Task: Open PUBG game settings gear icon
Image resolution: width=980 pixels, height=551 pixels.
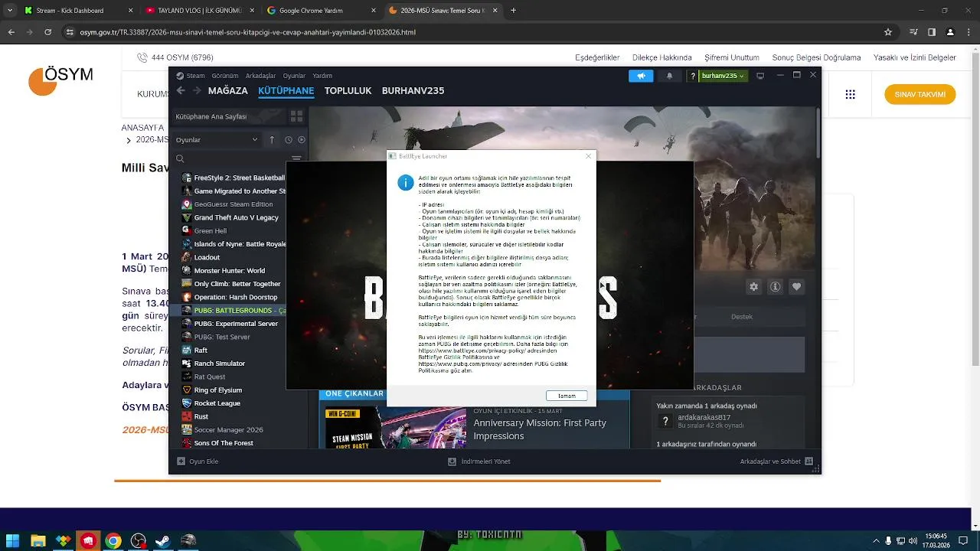Action: click(x=754, y=286)
